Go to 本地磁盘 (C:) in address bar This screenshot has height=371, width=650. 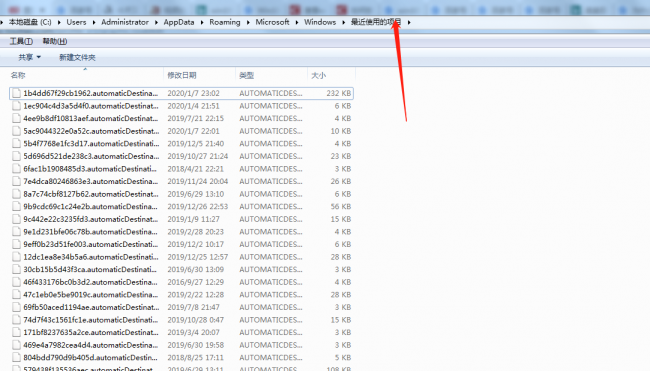(30, 22)
